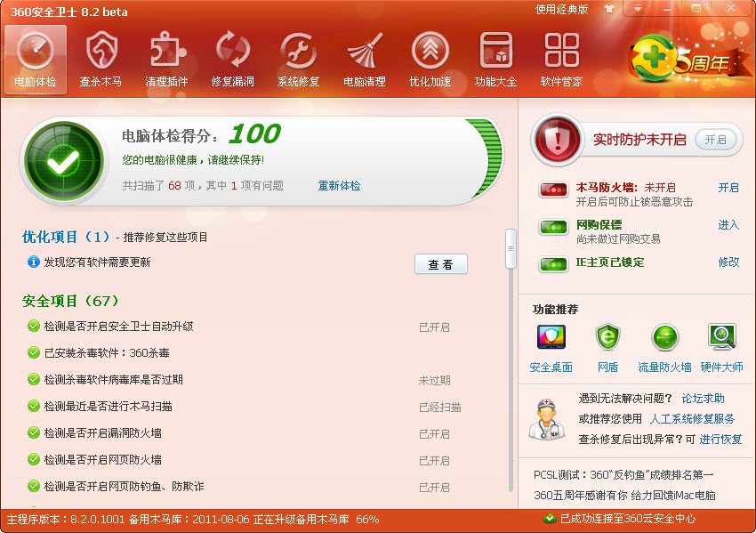The height and width of the screenshot is (533, 756).
Task: Open 论坛求助 forum help link
Action: click(703, 399)
